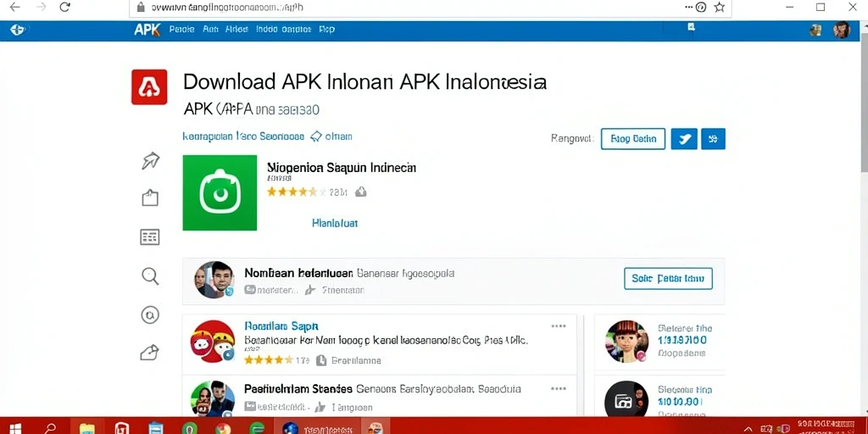Screen dimensions: 868x434
Task: Open File Explorer from taskbar
Action: pyautogui.click(x=87, y=428)
